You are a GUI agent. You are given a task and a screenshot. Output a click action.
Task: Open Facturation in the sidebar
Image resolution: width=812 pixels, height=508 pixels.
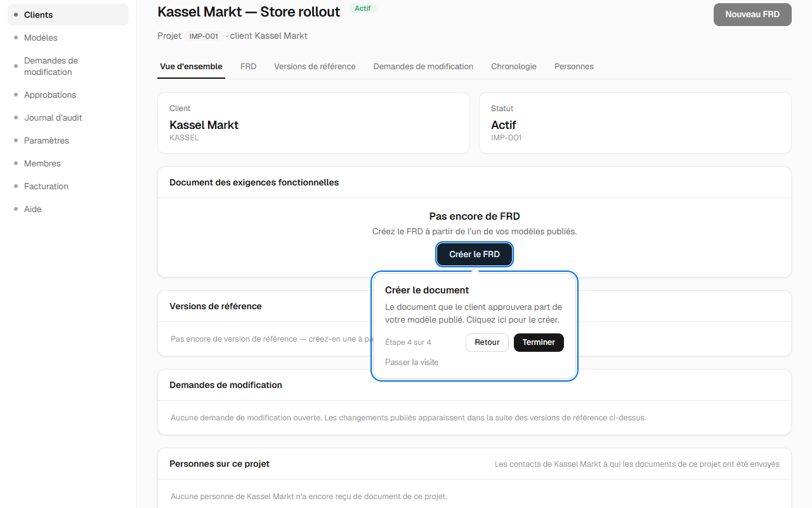point(68,186)
